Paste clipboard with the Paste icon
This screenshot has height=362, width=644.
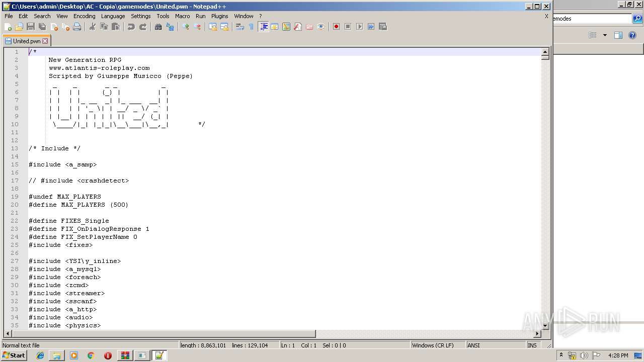pos(116,27)
